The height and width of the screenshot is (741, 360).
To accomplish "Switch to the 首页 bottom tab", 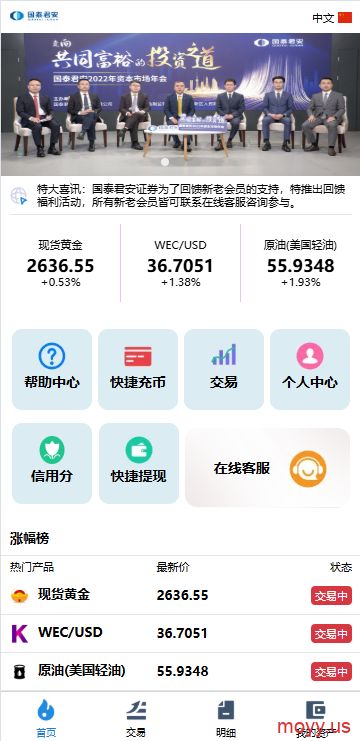I will pyautogui.click(x=46, y=718).
